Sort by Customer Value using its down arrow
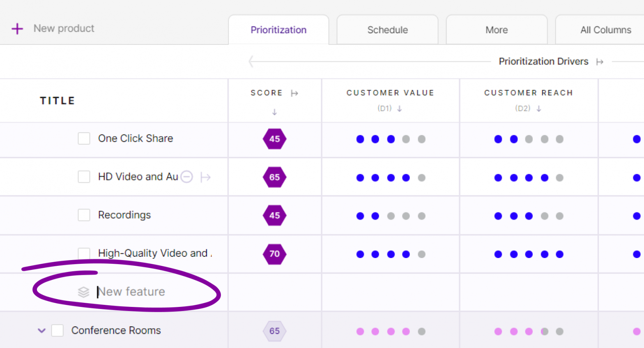The height and width of the screenshot is (348, 644). click(399, 109)
